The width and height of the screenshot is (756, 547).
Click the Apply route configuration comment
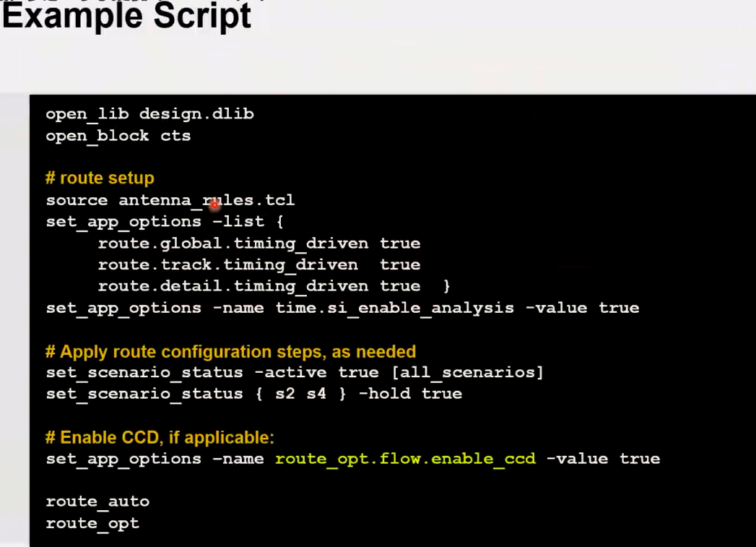point(231,352)
